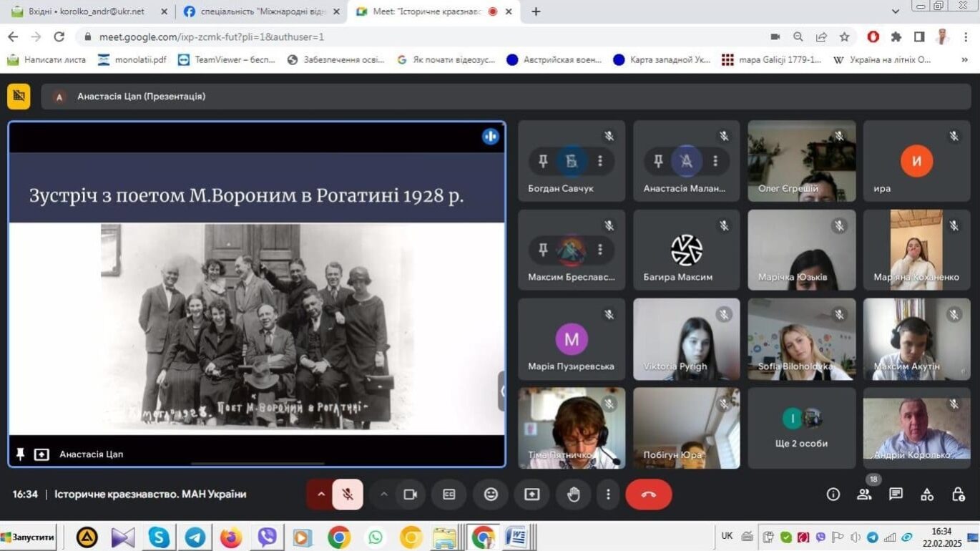Open the Meet activities panel
This screenshot has height=551, width=980.
[x=927, y=494]
